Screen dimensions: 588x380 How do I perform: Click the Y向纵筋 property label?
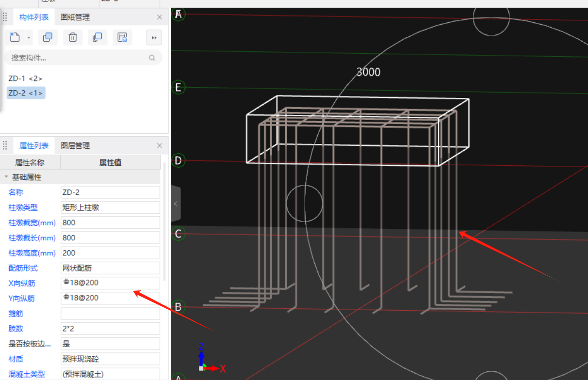[22, 298]
